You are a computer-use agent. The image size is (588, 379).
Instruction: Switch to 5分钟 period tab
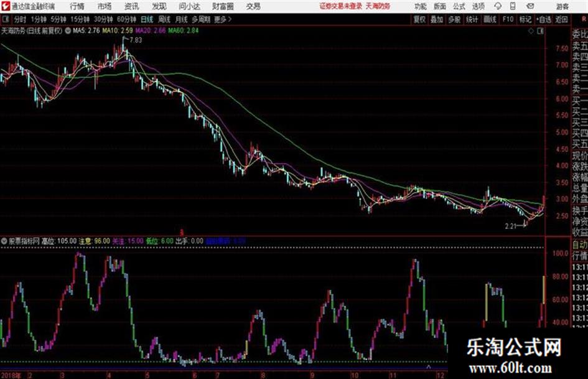click(58, 19)
